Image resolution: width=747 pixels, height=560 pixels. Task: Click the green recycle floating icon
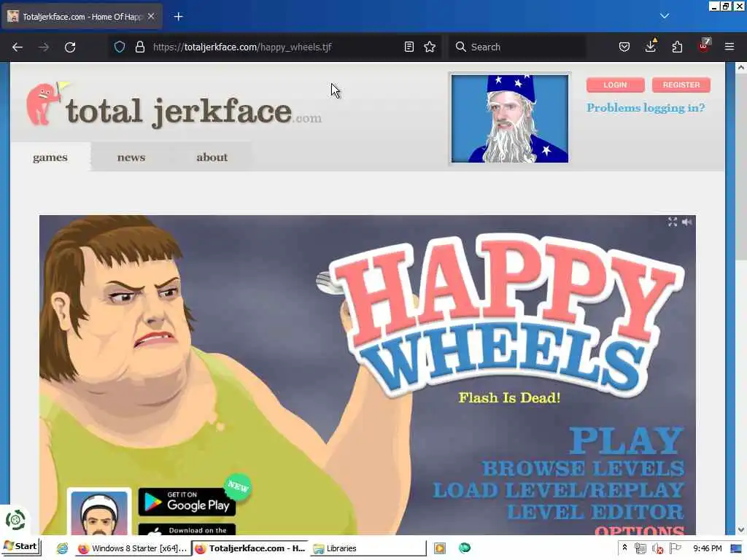pyautogui.click(x=15, y=519)
